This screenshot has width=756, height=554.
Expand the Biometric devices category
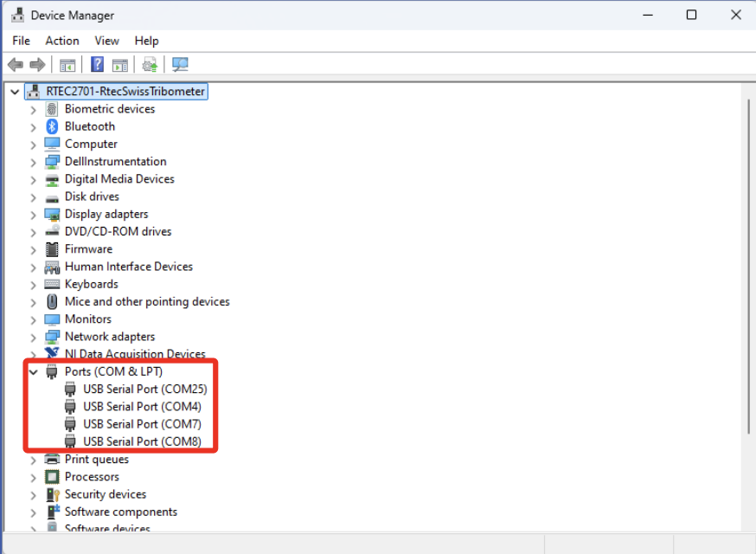tap(33, 110)
